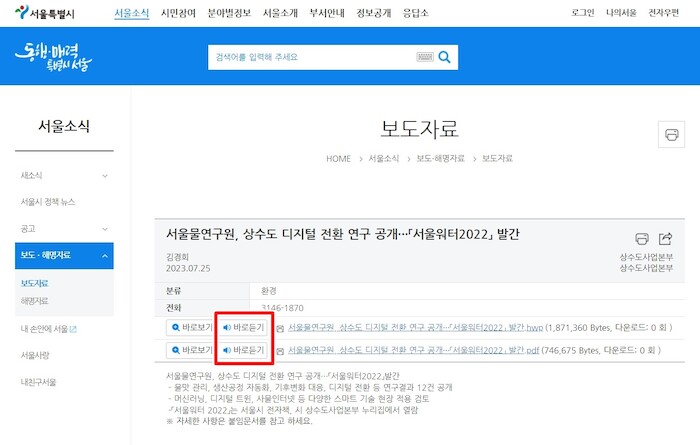Click the share icon on the article header

tap(666, 239)
